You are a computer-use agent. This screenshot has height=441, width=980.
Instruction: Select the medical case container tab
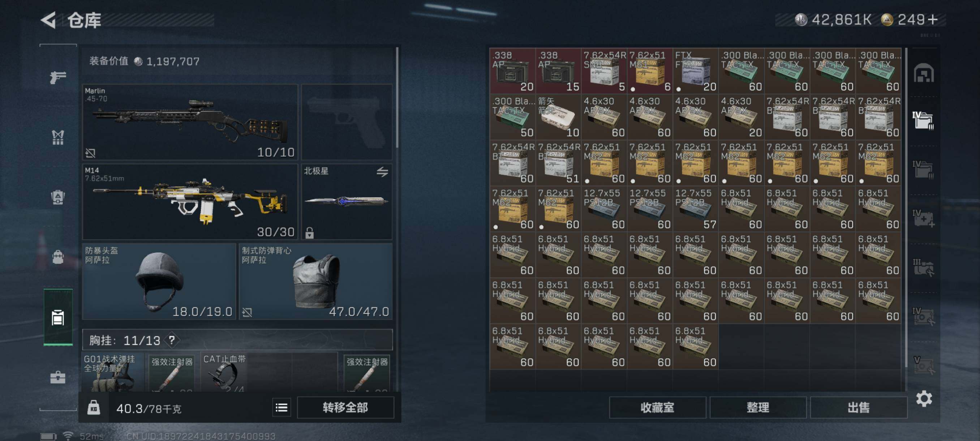pos(924,218)
